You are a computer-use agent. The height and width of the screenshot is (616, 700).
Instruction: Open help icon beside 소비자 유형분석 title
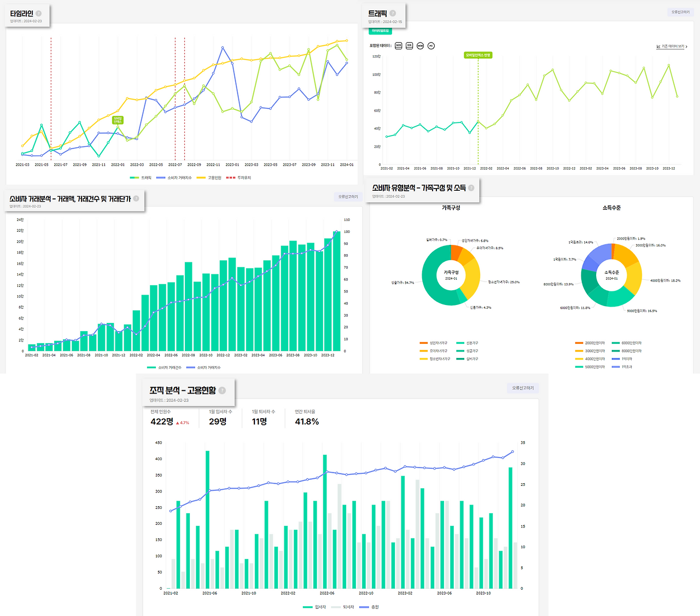coord(471,187)
